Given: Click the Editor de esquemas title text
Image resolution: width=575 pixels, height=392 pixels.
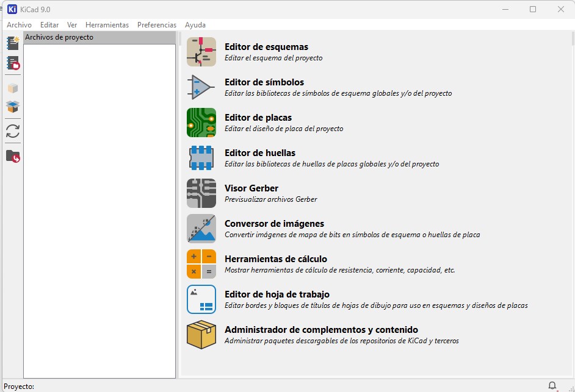Looking at the screenshot, I should click(x=266, y=47).
